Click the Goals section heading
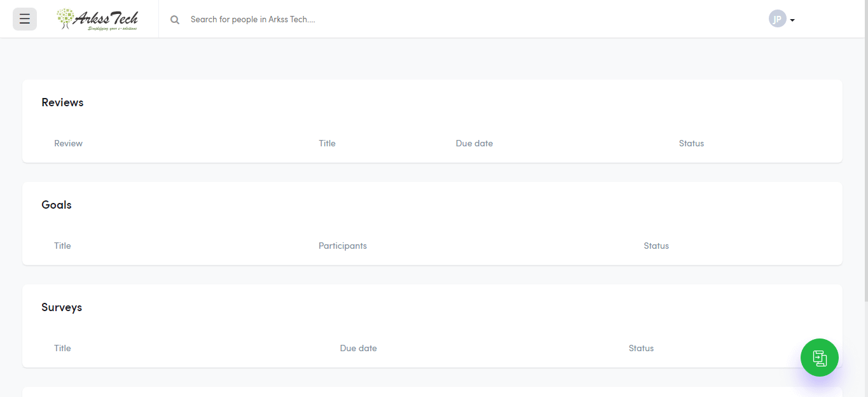This screenshot has width=868, height=397. (x=57, y=205)
